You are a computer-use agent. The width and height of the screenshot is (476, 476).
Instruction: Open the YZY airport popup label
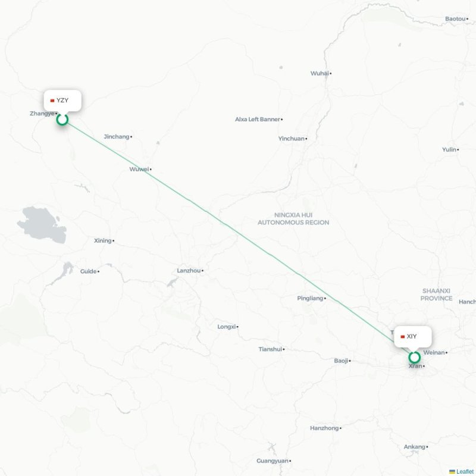(x=62, y=101)
